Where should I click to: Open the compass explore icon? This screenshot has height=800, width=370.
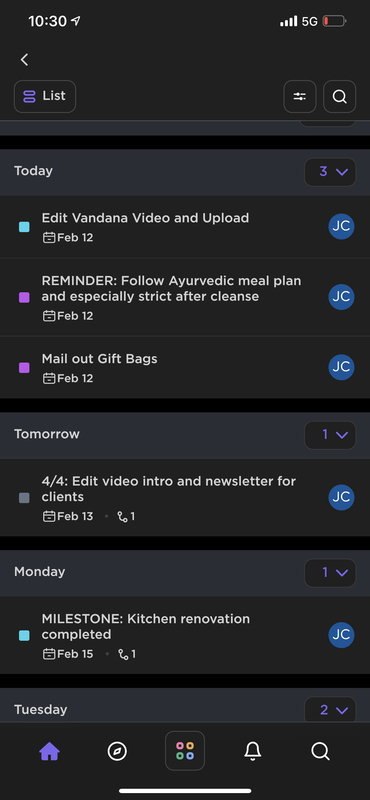[x=117, y=751]
